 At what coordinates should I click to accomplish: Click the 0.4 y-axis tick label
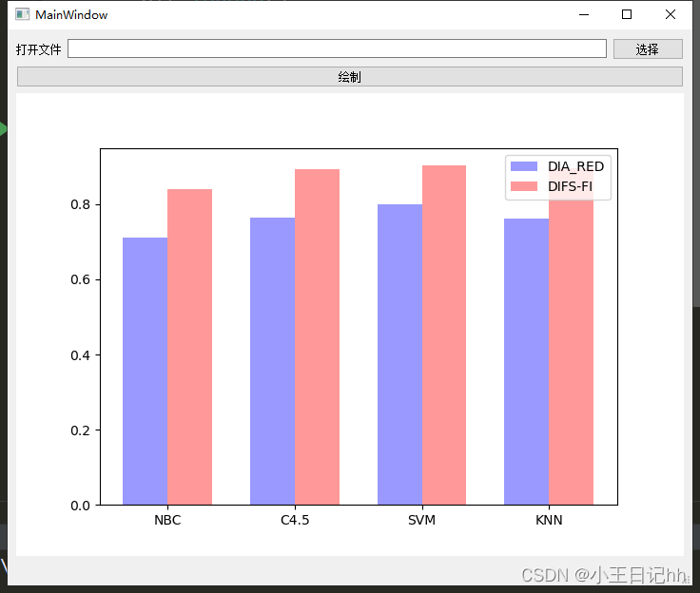pos(80,355)
